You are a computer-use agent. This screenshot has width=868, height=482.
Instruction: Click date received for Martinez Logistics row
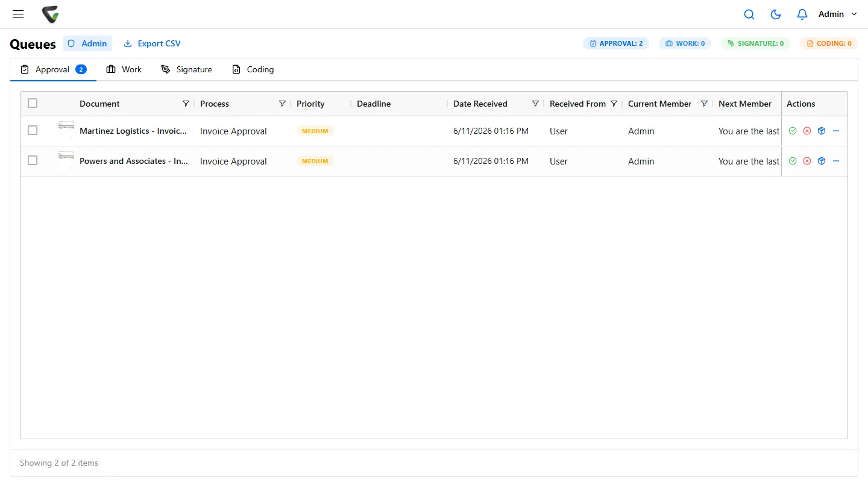491,131
